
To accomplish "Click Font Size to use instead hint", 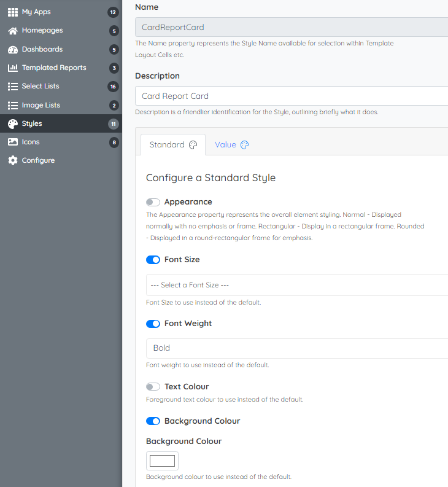I will pos(203,303).
